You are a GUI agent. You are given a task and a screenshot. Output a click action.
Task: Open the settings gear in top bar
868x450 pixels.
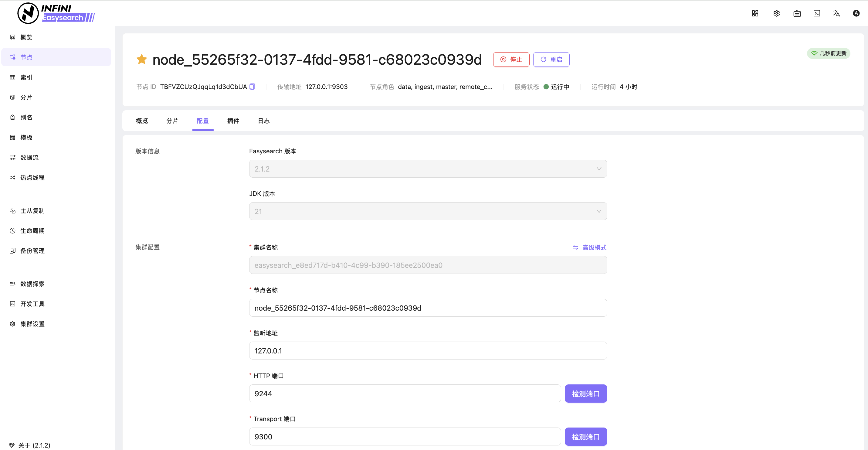(x=776, y=13)
